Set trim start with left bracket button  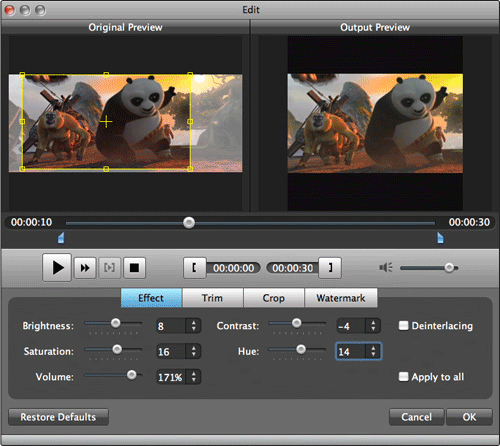(194, 268)
